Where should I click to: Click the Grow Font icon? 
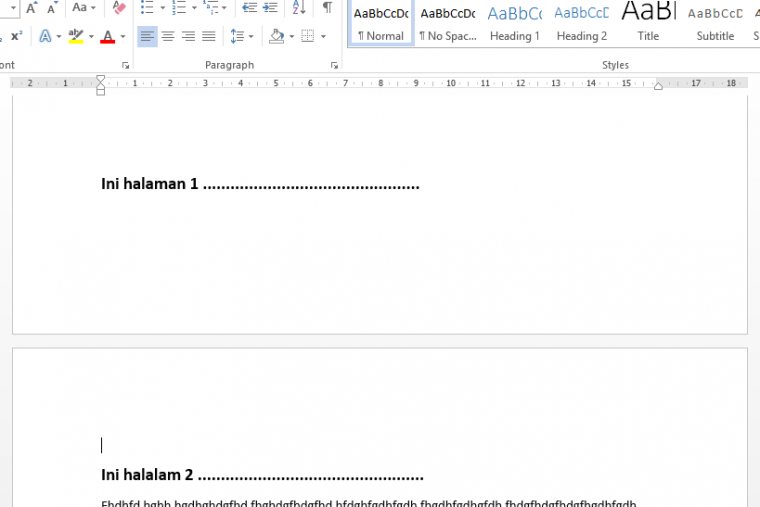(x=31, y=8)
